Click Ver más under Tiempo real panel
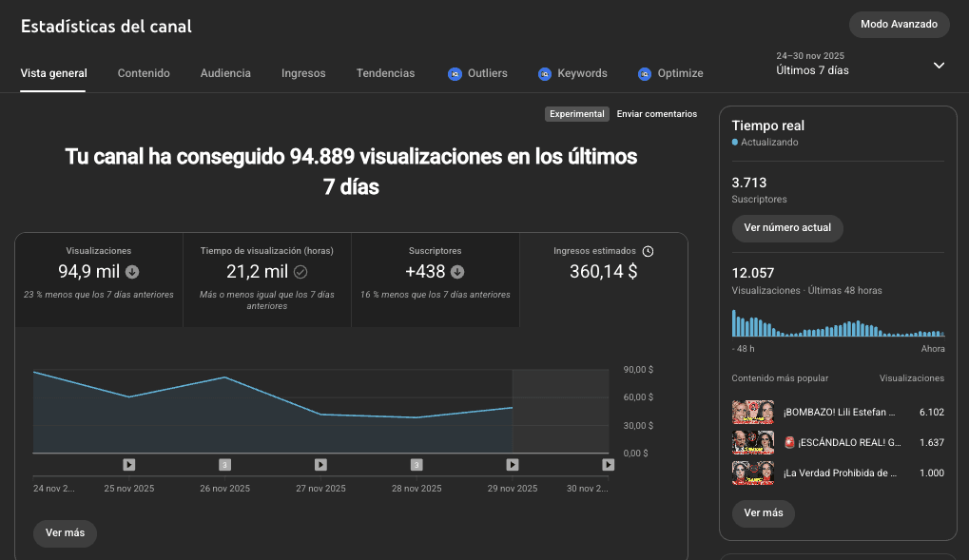Viewport: 969px width, 560px height. point(764,513)
